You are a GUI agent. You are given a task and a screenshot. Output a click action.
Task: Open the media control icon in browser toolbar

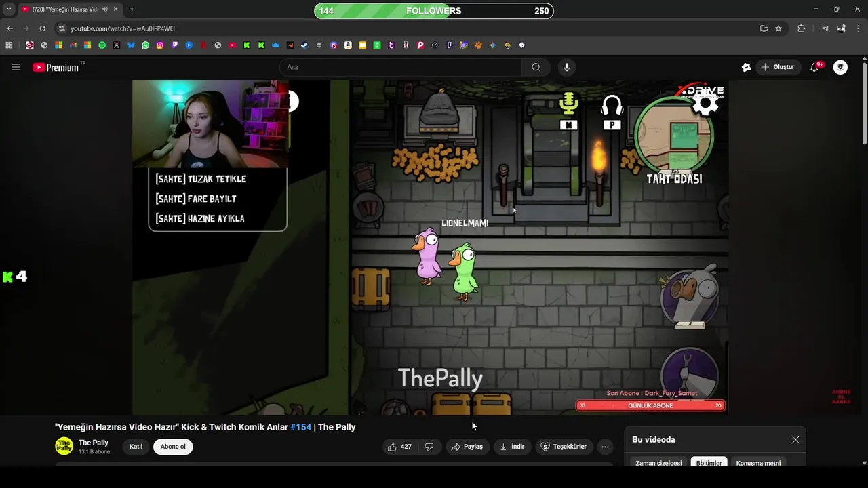(825, 28)
